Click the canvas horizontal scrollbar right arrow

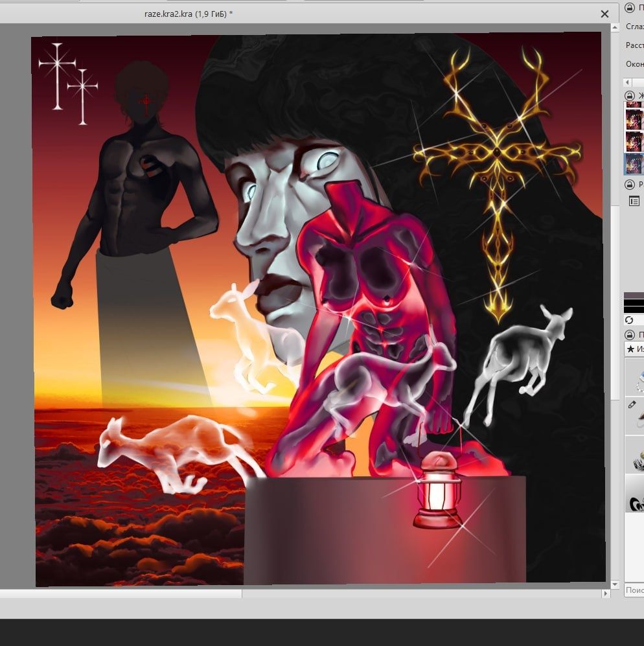(x=605, y=594)
